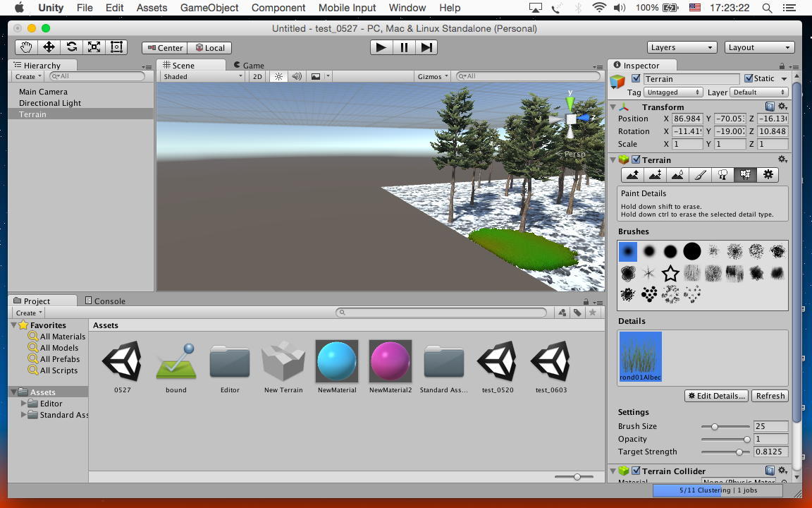This screenshot has width=812, height=508.
Task: Select the Scale tool
Action: [94, 47]
